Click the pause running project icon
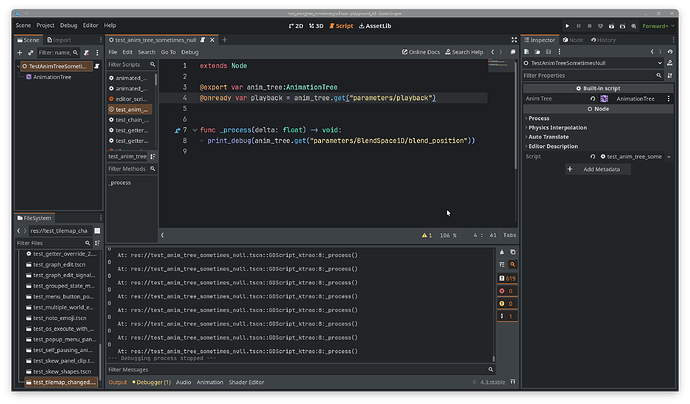690x404 pixels. [579, 26]
